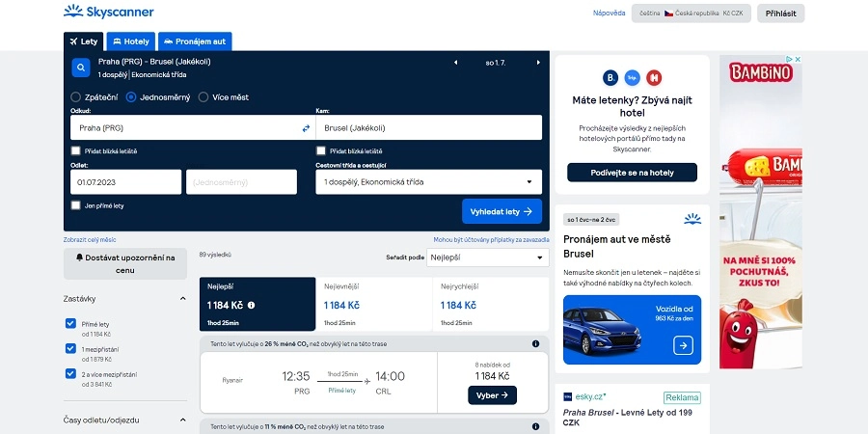Select the Jednosměrný radio button

coord(131,97)
